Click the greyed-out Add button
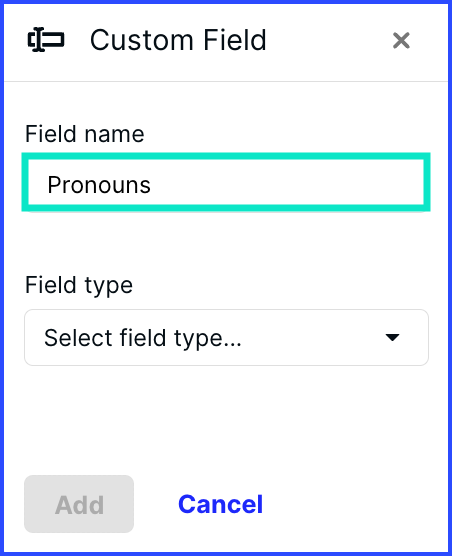This screenshot has height=556, width=452. coord(79,504)
